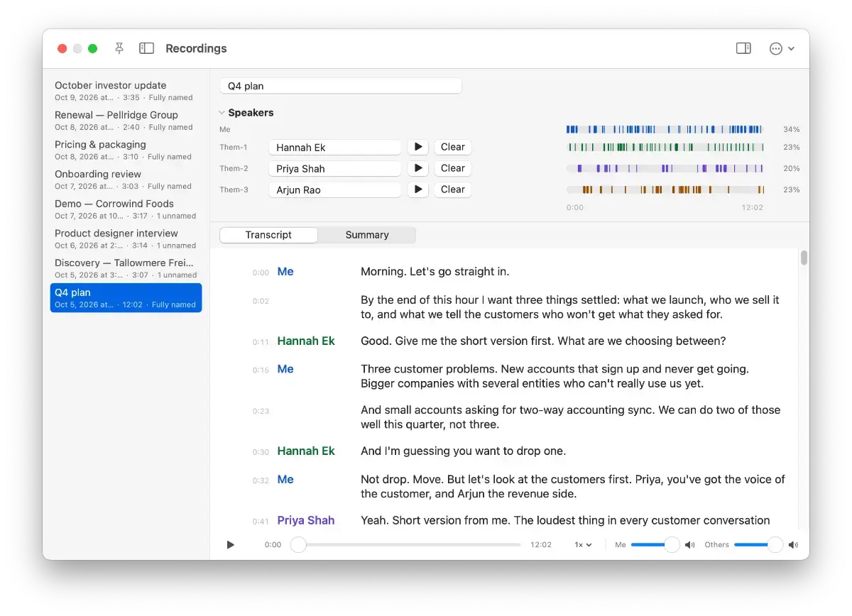Edit the Them-1 name field Hannah Ek
The height and width of the screenshot is (616, 852).
[335, 148]
